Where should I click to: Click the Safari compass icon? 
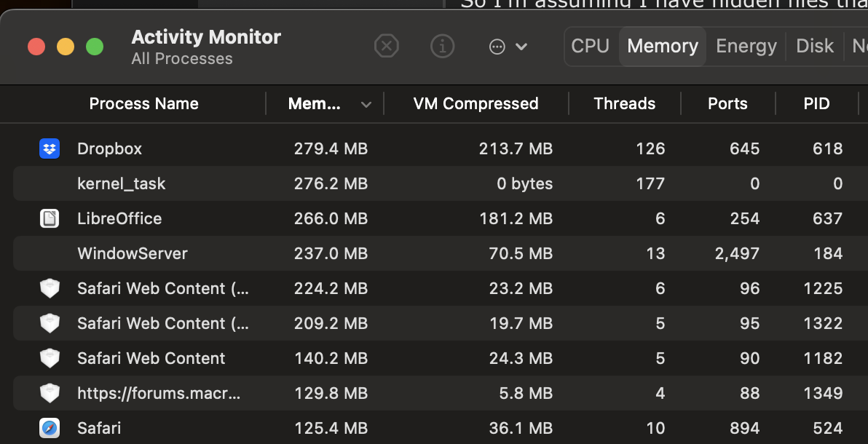click(x=49, y=428)
